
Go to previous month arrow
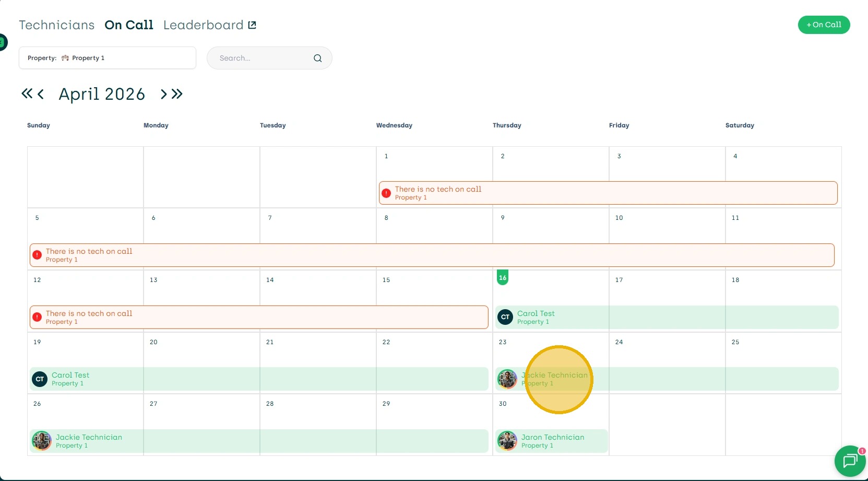pos(40,94)
